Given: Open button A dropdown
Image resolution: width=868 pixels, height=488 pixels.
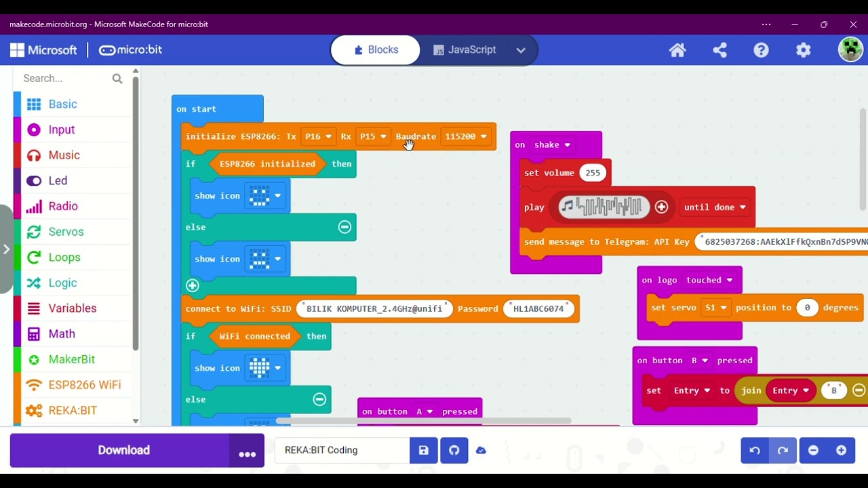Looking at the screenshot, I should [424, 411].
